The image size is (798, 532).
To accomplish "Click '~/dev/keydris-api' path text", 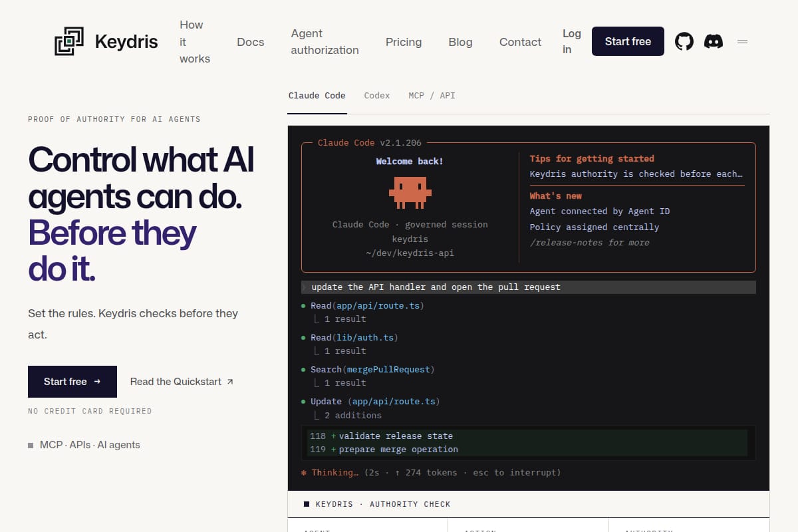I will [x=410, y=253].
